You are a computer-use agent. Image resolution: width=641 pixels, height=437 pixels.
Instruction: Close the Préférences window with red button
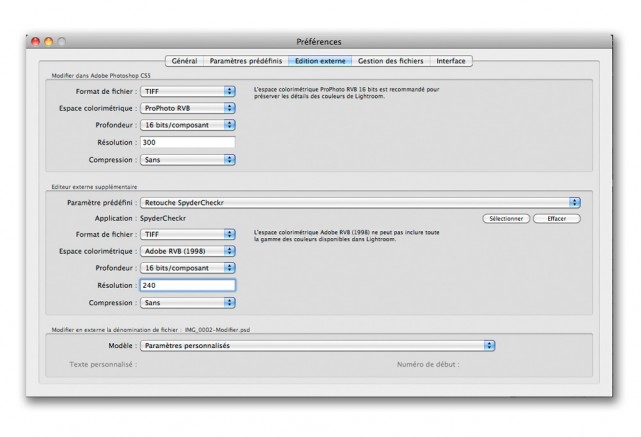(x=36, y=41)
